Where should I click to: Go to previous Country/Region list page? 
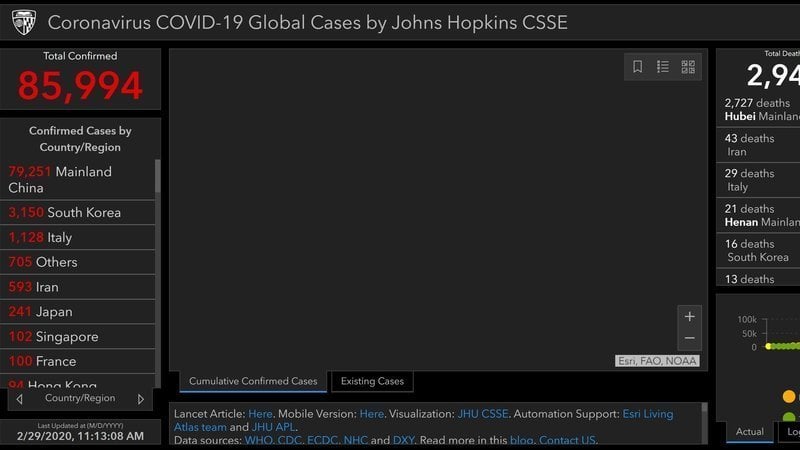19,399
